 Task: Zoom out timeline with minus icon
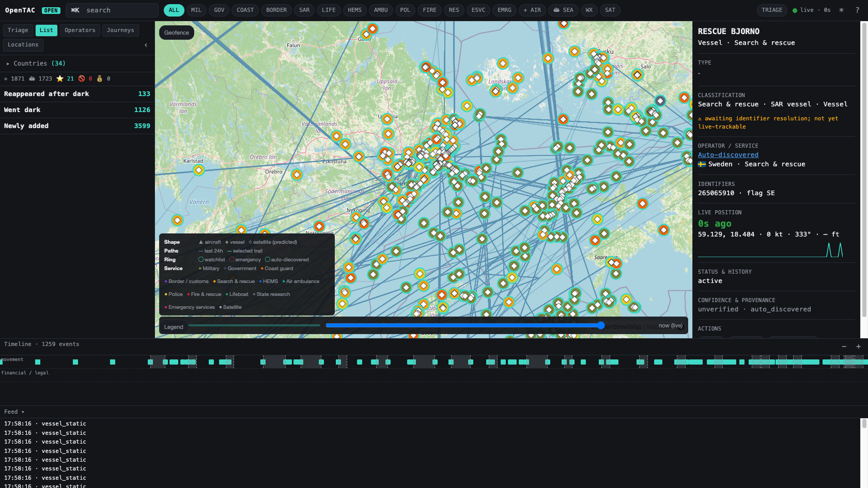[x=844, y=347]
